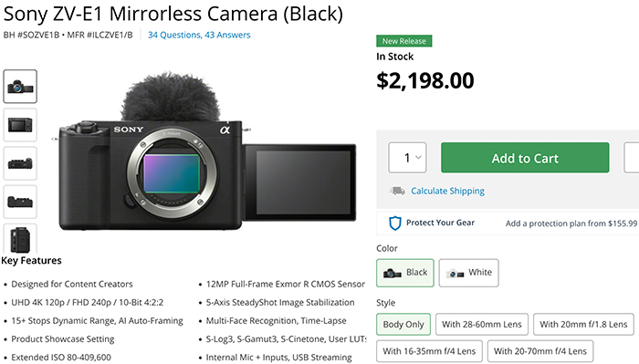This screenshot has width=639, height=364.
Task: Click the main camera product image
Action: pyautogui.click(x=205, y=151)
